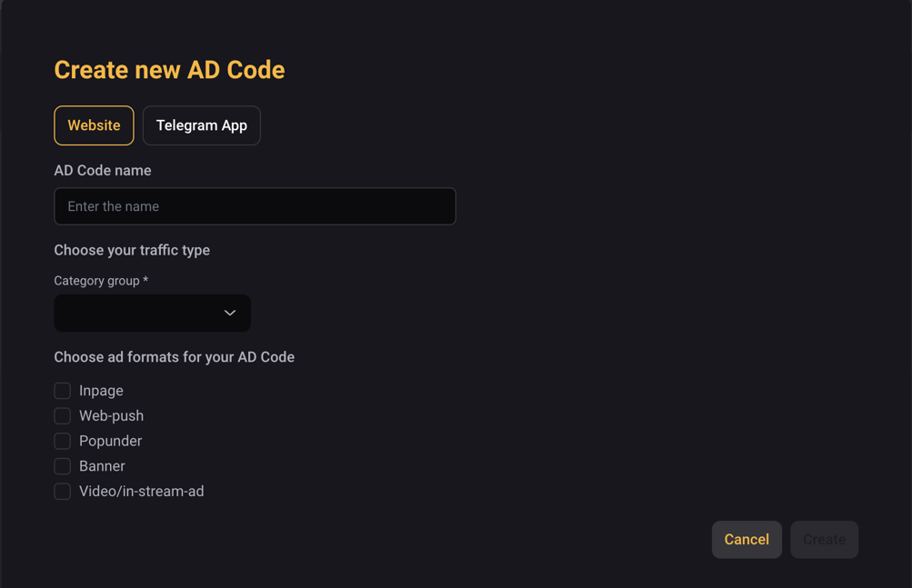Viewport: 912px width, 588px height.
Task: Select the Video/in-stream-ad format
Action: click(62, 491)
